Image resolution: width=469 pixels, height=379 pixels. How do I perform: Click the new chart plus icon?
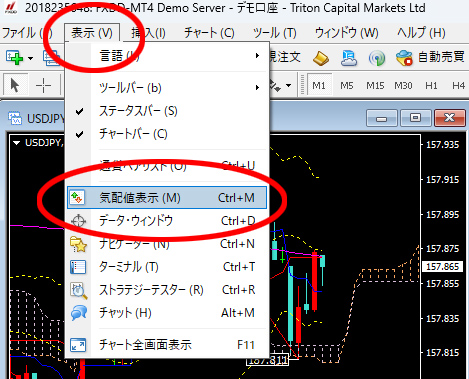coord(15,58)
